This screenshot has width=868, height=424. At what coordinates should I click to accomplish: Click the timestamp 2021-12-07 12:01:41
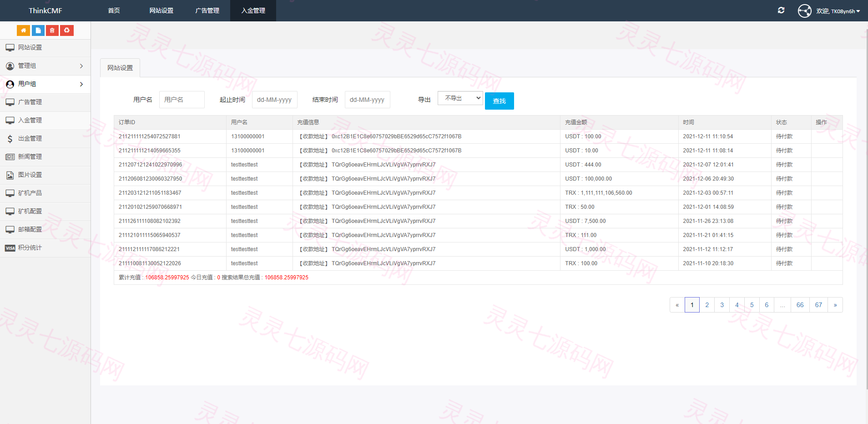pyautogui.click(x=708, y=165)
